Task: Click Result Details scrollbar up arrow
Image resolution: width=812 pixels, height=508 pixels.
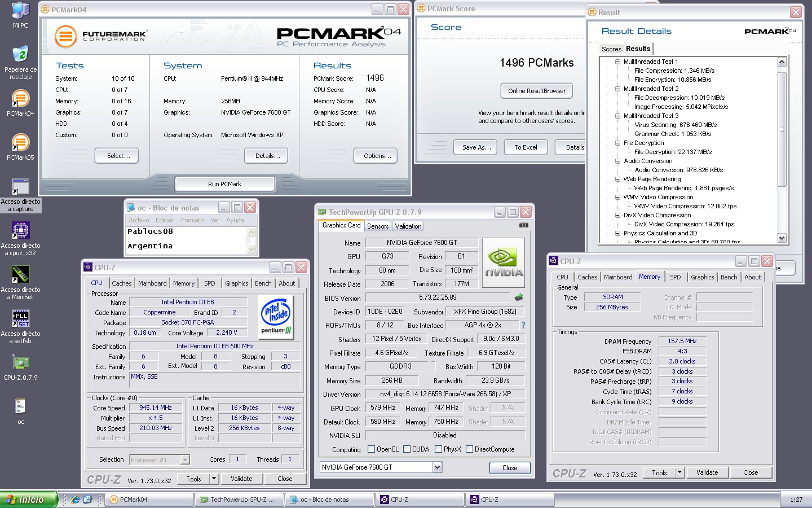Action: 782,62
